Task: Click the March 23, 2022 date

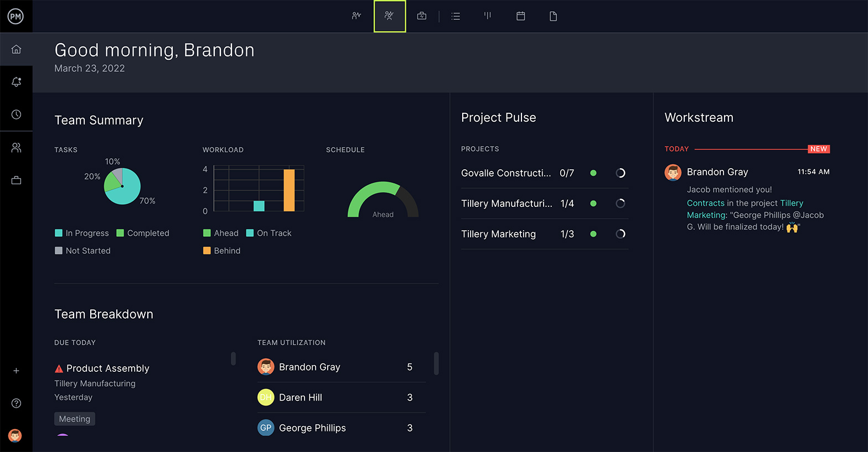Action: coord(90,68)
